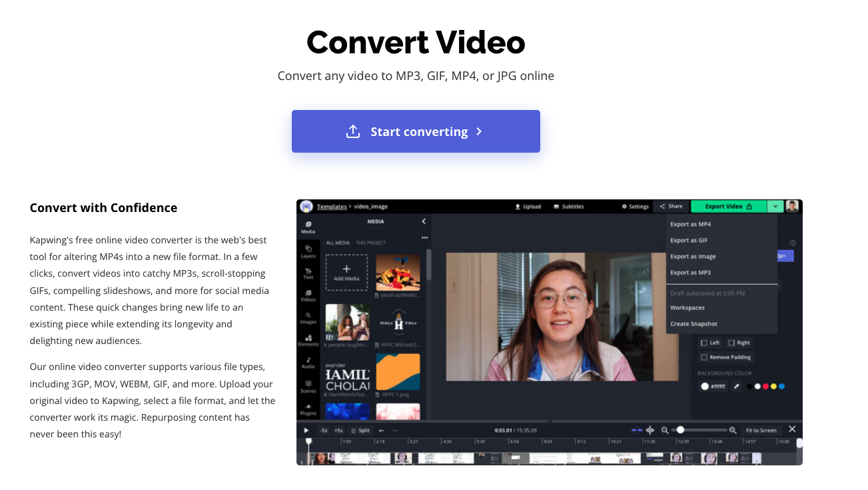This screenshot has width=868, height=490.
Task: Click the Start converting button
Action: [416, 131]
